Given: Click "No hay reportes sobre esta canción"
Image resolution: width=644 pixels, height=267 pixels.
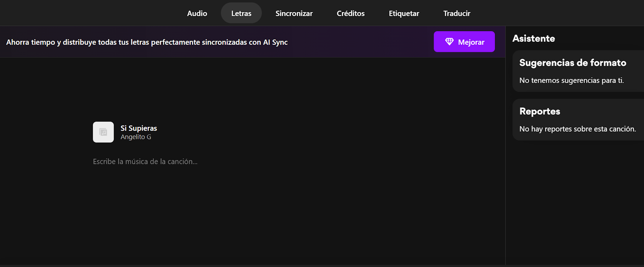Looking at the screenshot, I should click(578, 129).
